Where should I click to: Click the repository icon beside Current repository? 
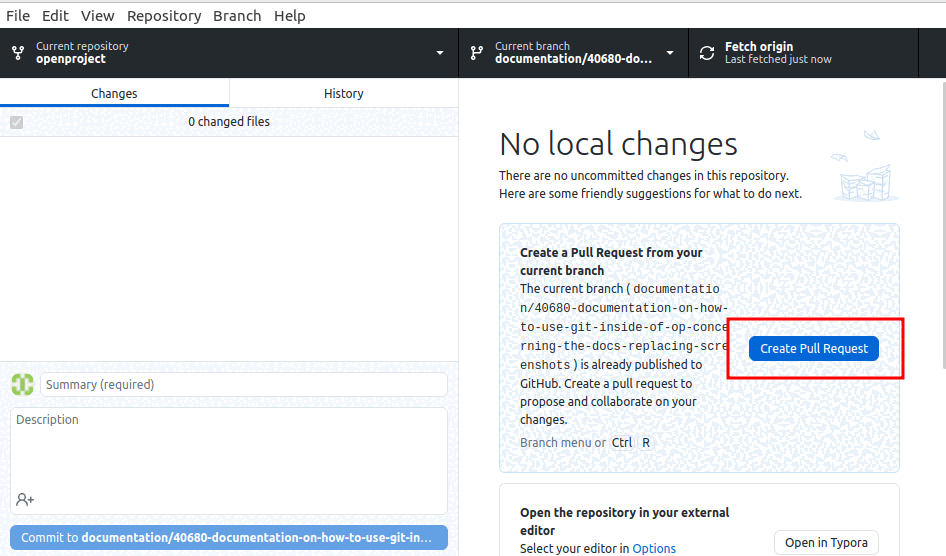click(18, 53)
